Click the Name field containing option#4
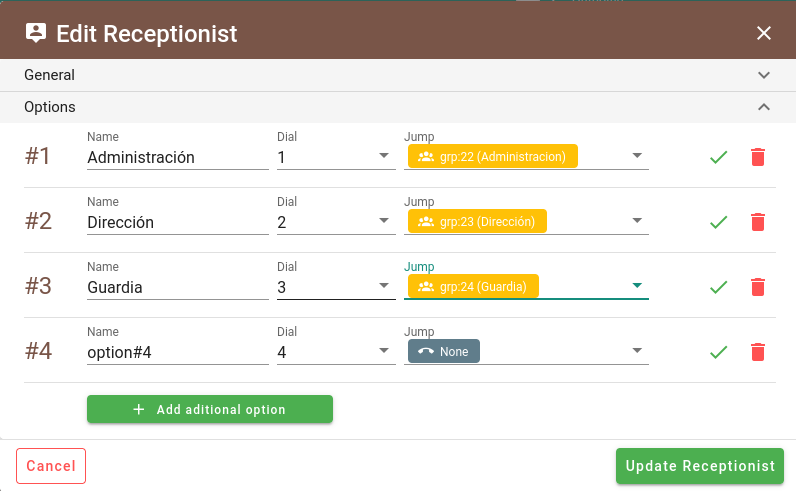796x491 pixels. coord(178,352)
